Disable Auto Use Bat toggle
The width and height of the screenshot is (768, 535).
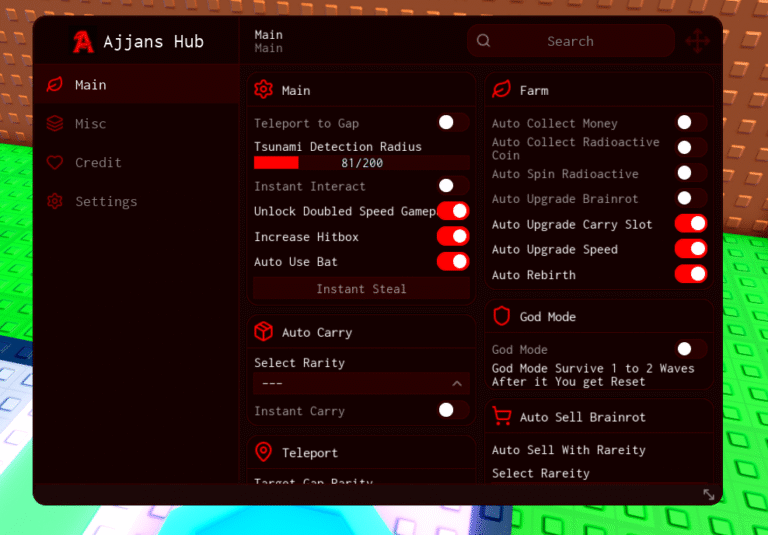(453, 262)
